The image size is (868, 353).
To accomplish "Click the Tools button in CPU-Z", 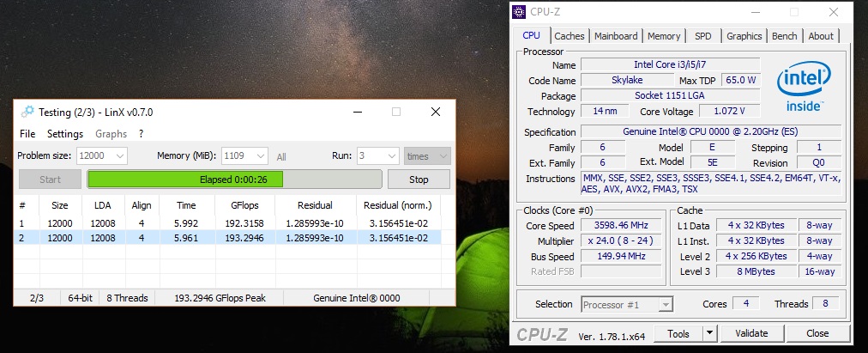I will pos(678,333).
